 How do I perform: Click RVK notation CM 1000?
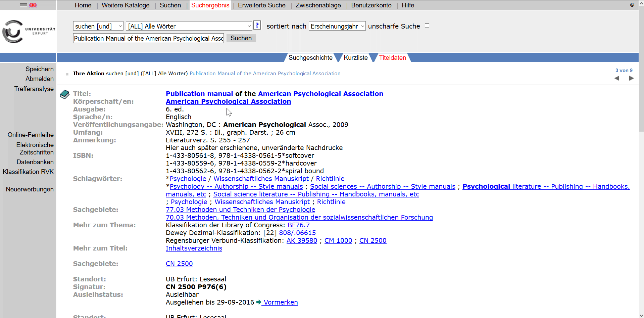338,241
